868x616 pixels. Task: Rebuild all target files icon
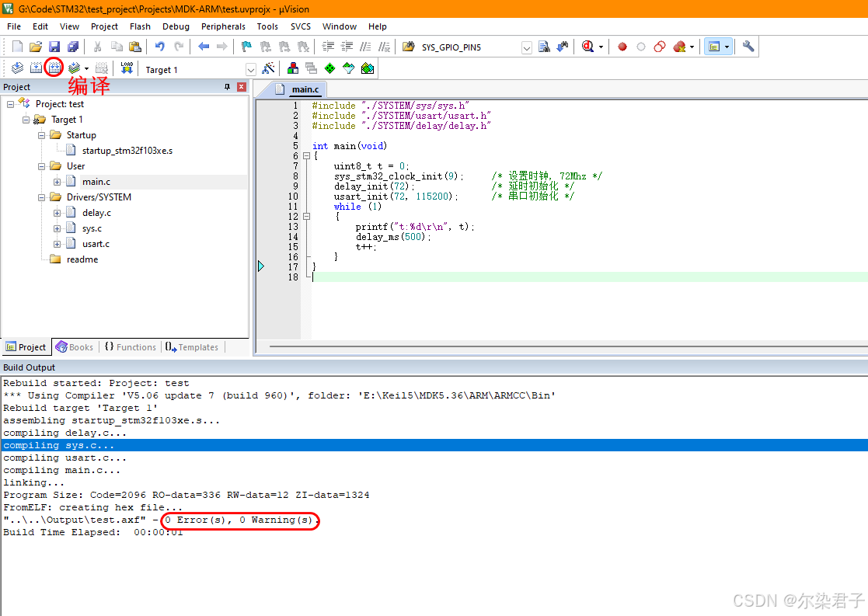[54, 68]
